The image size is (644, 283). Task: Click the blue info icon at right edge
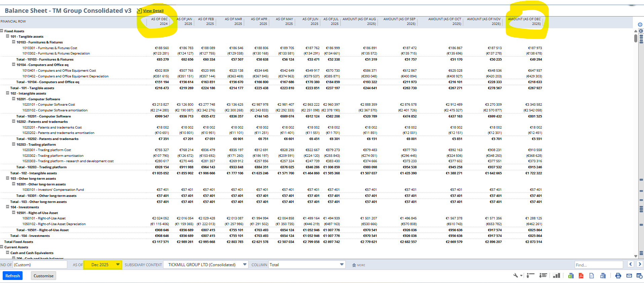pos(640,25)
